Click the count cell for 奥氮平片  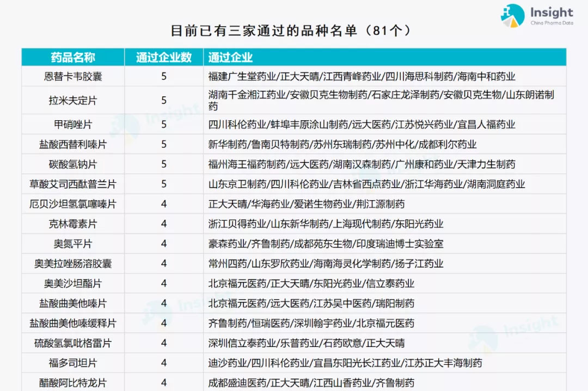(x=164, y=244)
